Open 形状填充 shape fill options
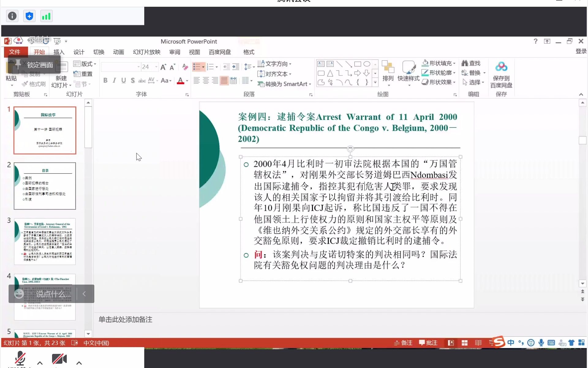588x368 pixels. coord(439,63)
